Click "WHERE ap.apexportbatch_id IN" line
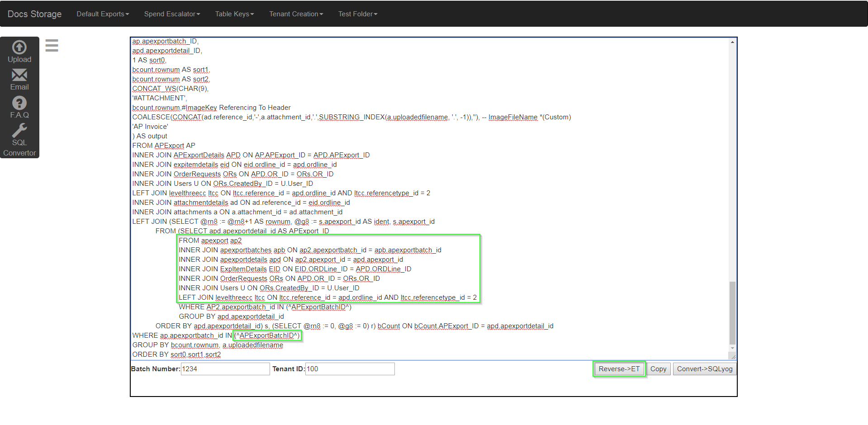This screenshot has height=425, width=868. pyautogui.click(x=216, y=335)
